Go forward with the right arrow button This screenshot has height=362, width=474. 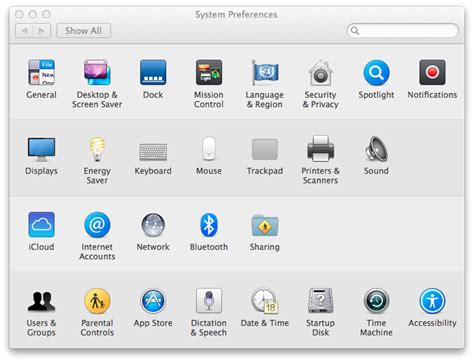click(x=42, y=31)
